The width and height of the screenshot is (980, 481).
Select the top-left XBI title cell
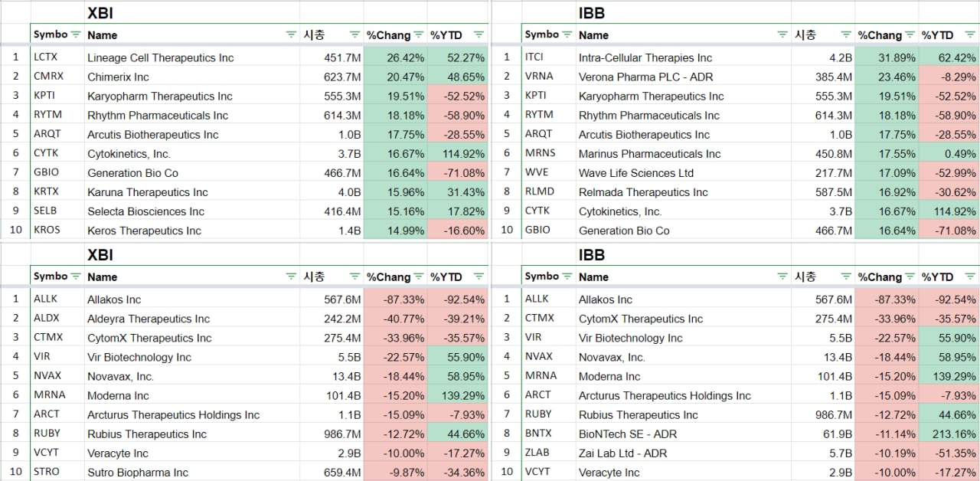point(192,13)
